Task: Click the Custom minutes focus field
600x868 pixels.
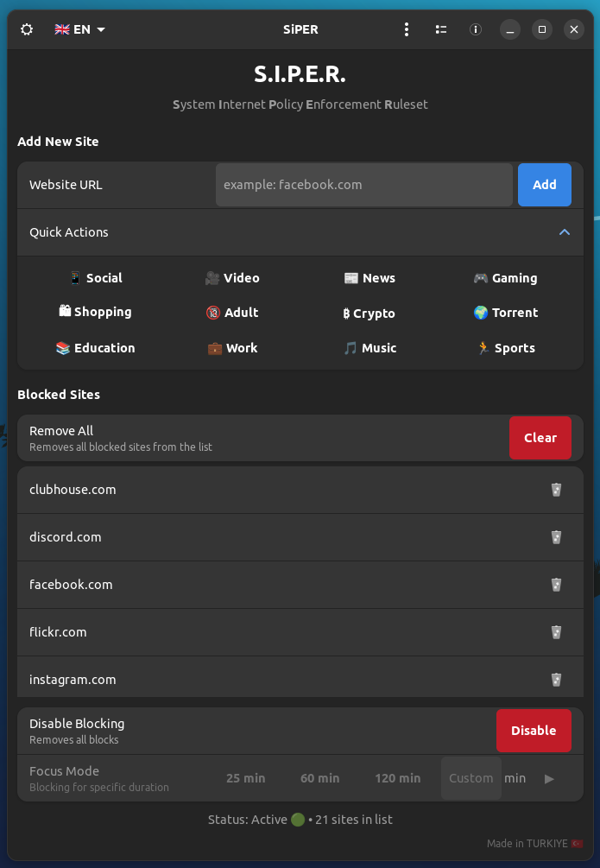Action: [x=471, y=778]
